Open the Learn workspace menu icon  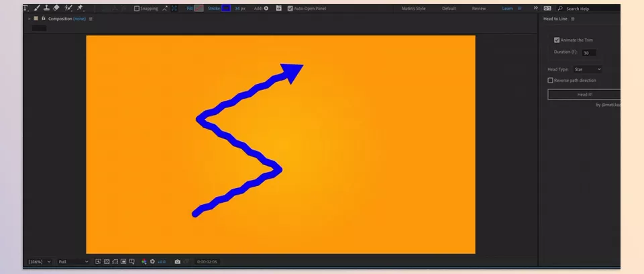pyautogui.click(x=519, y=8)
